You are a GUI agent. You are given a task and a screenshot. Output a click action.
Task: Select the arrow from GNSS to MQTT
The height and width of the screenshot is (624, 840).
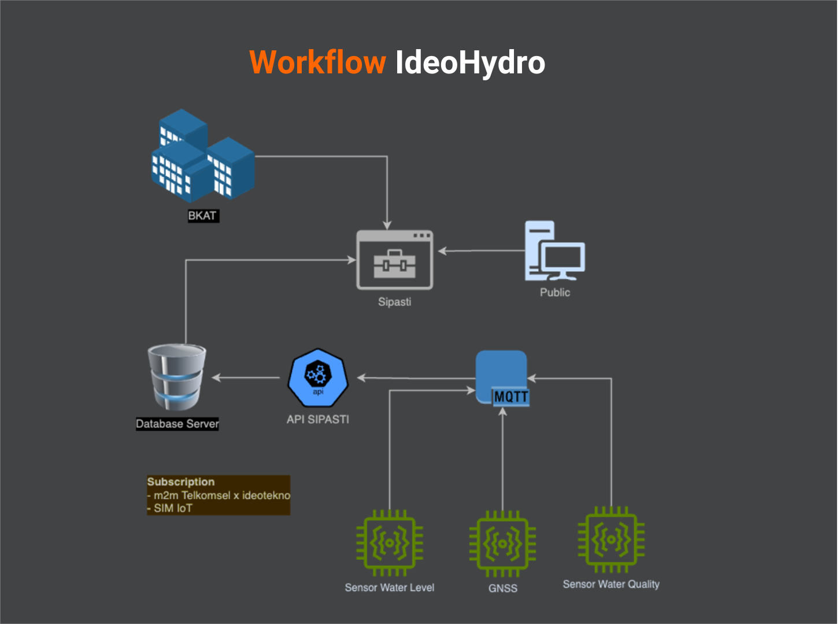[502, 456]
